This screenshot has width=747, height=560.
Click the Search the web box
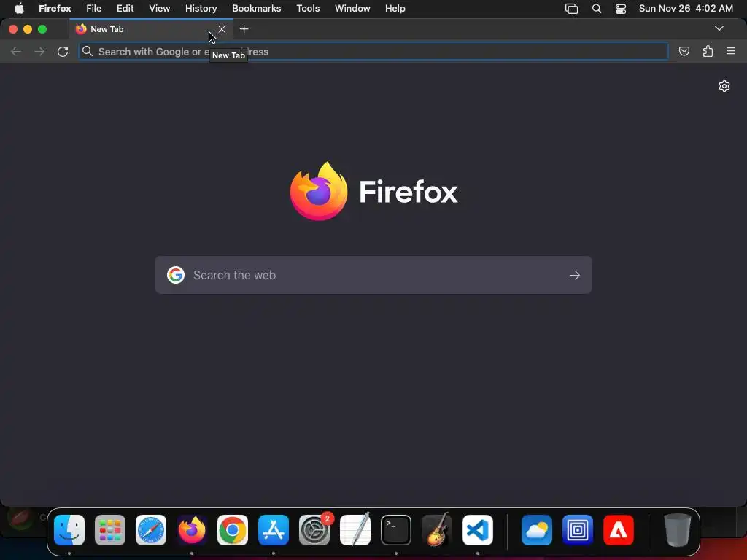373,275
